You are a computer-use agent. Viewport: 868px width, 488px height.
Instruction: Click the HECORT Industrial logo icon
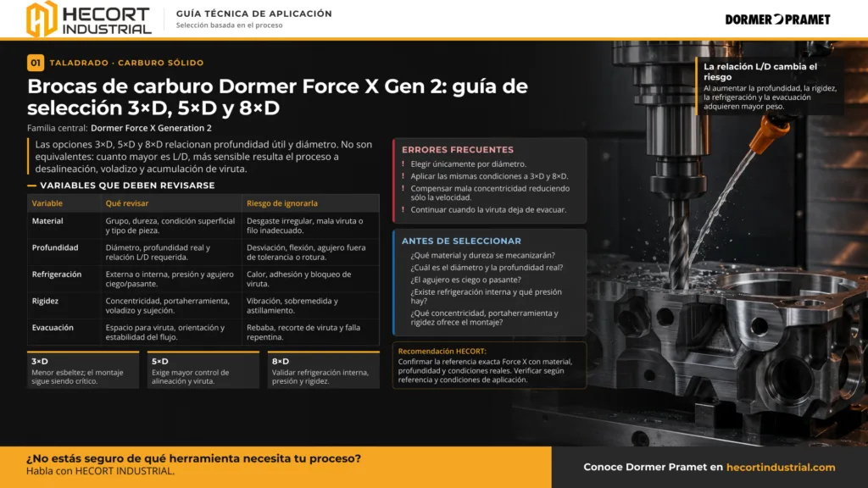(42, 19)
